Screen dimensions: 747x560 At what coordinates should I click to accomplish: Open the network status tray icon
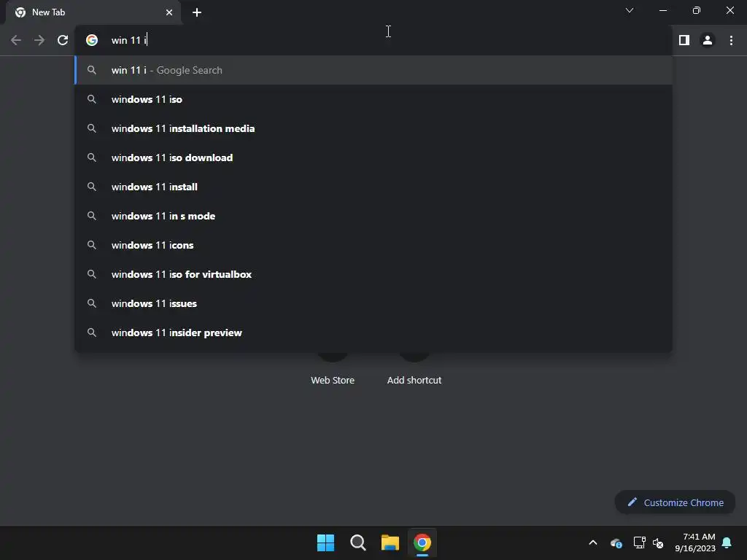(639, 542)
